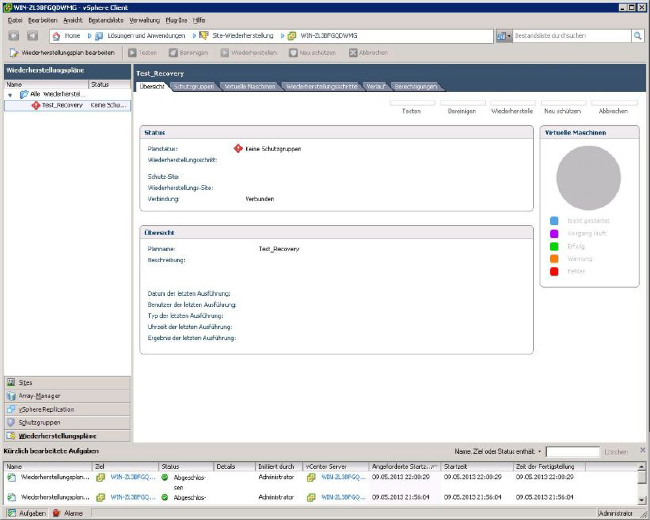Switch to the Virtuelle Maschinen tab
The image size is (650, 520).
pos(249,87)
